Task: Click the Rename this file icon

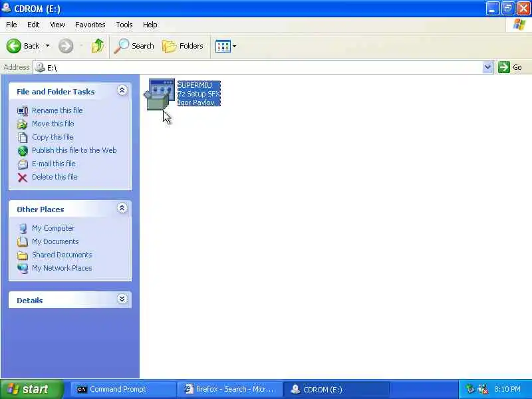Action: point(23,111)
